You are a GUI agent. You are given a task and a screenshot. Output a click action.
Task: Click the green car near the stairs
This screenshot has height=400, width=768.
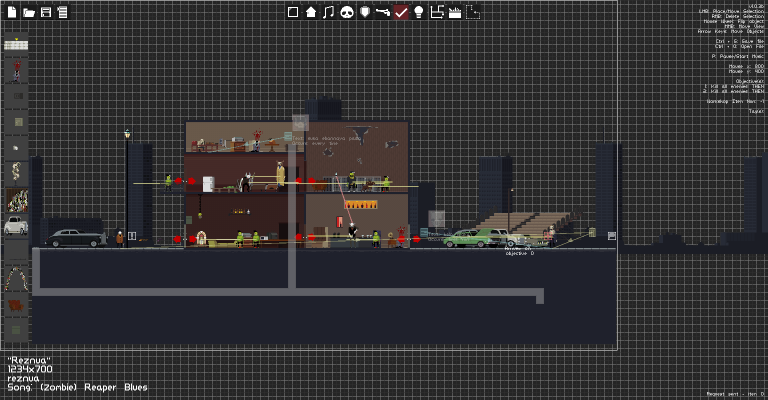pyautogui.click(x=465, y=238)
